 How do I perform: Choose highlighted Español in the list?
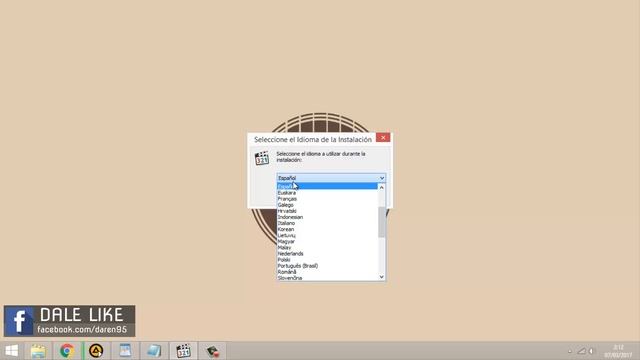click(x=327, y=186)
